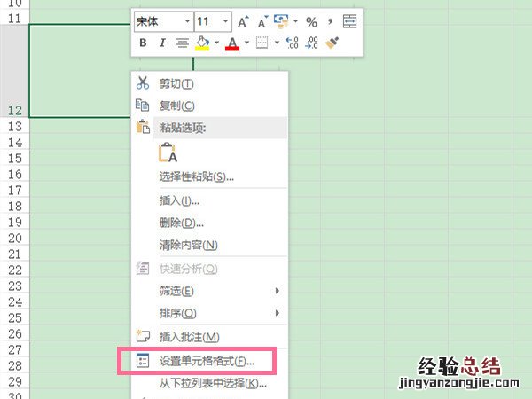Click the center alignment icon

pos(183,43)
